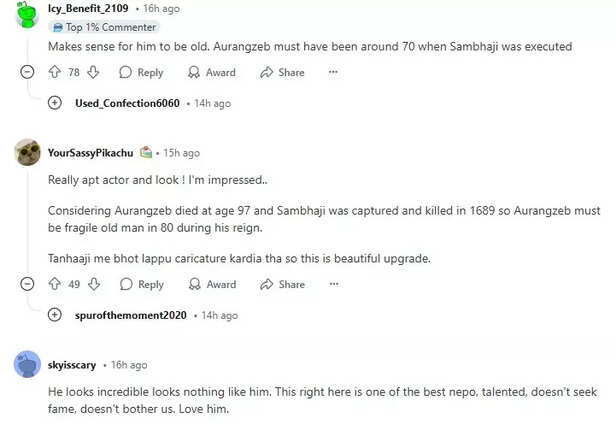Reply to YourSassyPikachu's comment
This screenshot has width=616, height=424.
[x=141, y=284]
